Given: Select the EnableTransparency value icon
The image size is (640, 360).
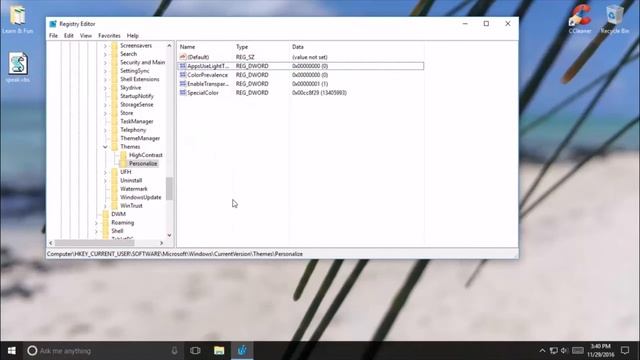Looking at the screenshot, I should [183, 84].
